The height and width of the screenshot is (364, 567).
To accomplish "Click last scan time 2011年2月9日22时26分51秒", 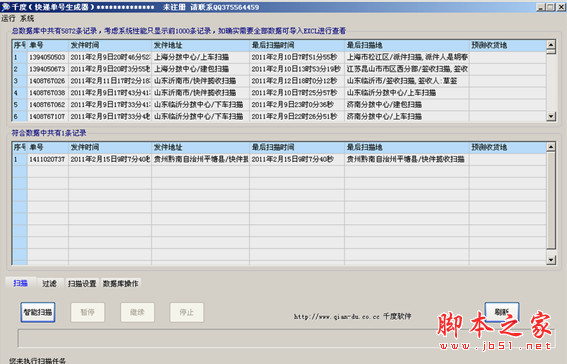I will (x=297, y=116).
